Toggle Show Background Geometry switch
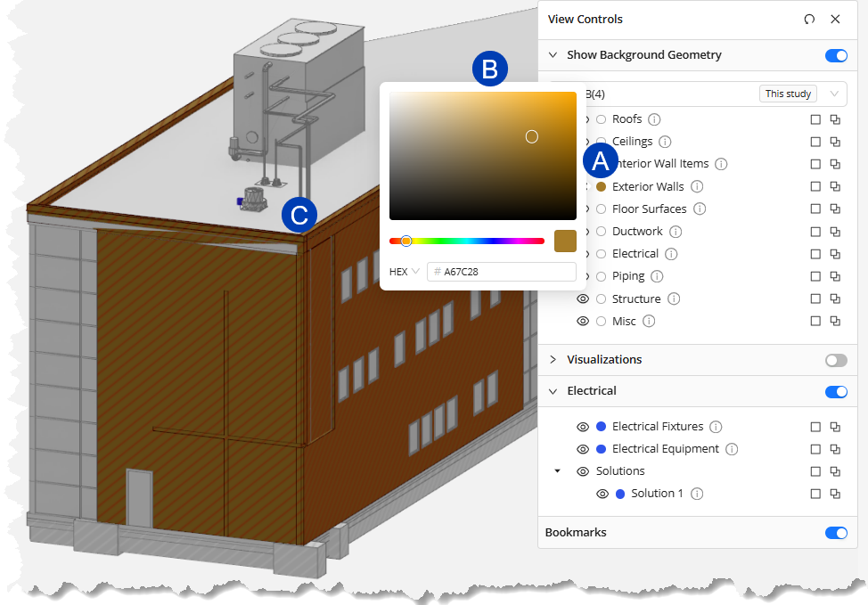This screenshot has height=605, width=868. pos(836,55)
